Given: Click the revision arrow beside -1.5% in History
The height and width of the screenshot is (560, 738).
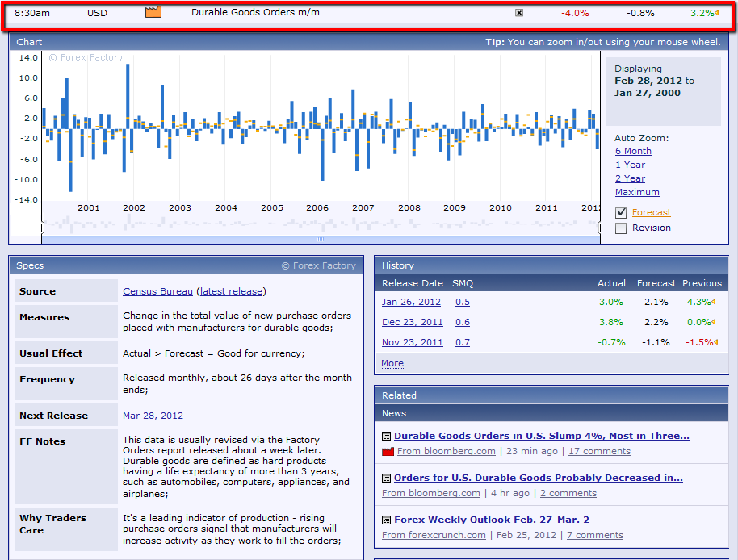Looking at the screenshot, I should click(715, 342).
